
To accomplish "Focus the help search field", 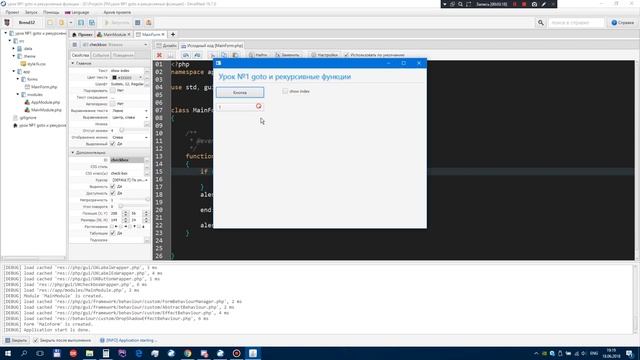I will pos(576,23).
